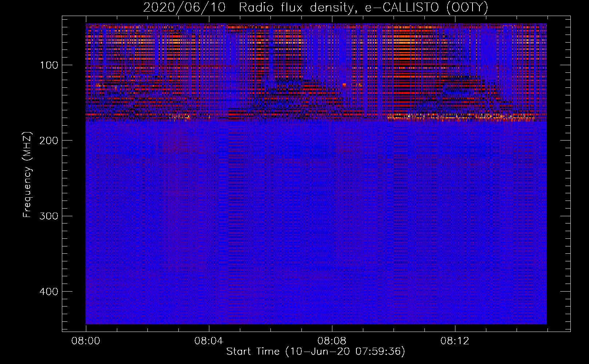This screenshot has height=364, width=589.
Task: Click the 08:04 time tick label
Action: (x=209, y=341)
